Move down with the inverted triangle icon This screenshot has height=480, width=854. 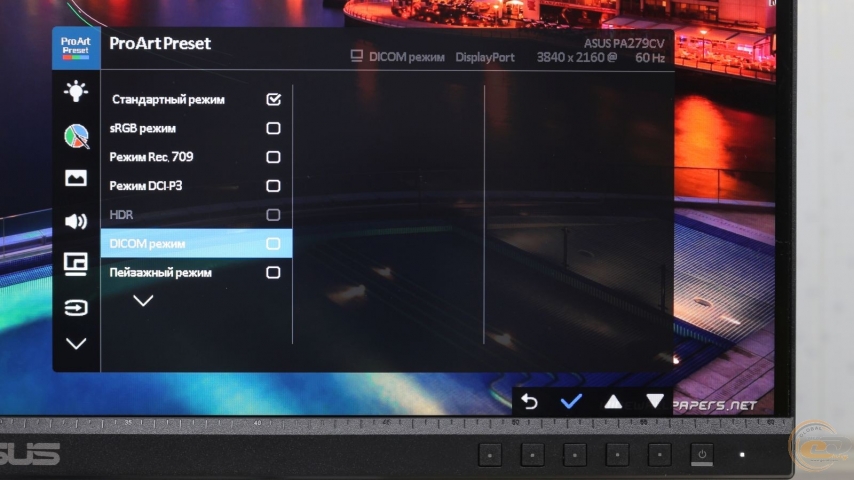coord(655,402)
